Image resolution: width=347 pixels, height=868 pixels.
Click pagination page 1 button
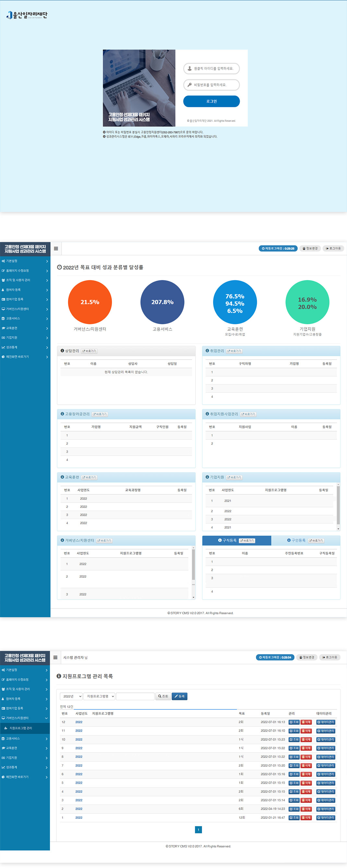tap(198, 829)
